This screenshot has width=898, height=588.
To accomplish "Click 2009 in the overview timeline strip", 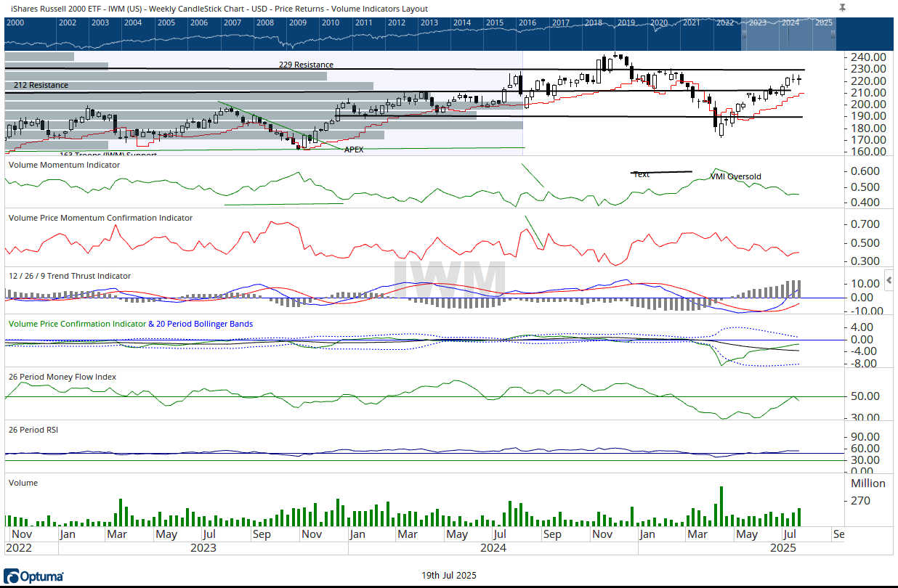I will (x=297, y=23).
